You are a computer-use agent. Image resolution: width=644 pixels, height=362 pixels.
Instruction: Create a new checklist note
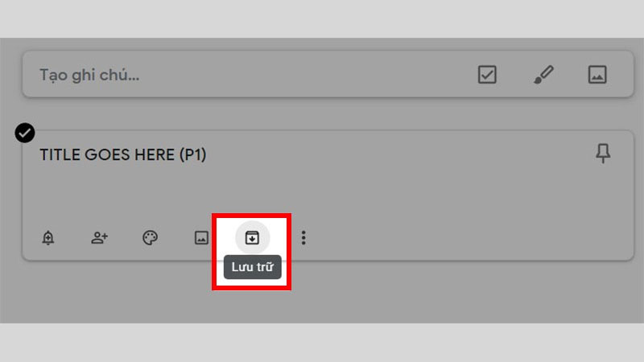click(487, 75)
